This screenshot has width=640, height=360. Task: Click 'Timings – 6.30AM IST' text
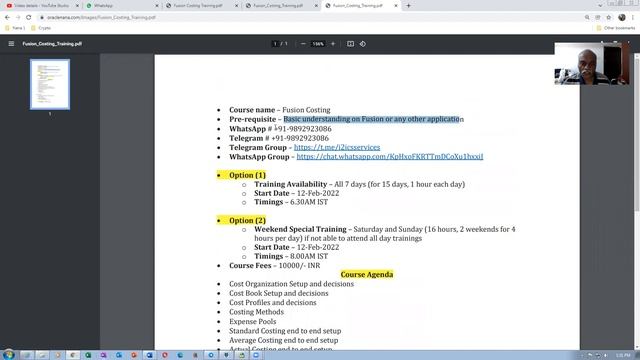[291, 202]
